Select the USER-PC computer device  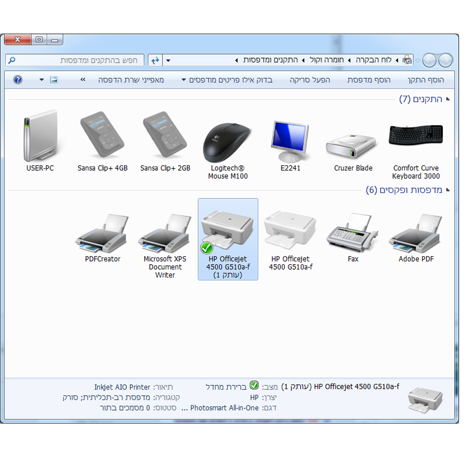(40, 140)
